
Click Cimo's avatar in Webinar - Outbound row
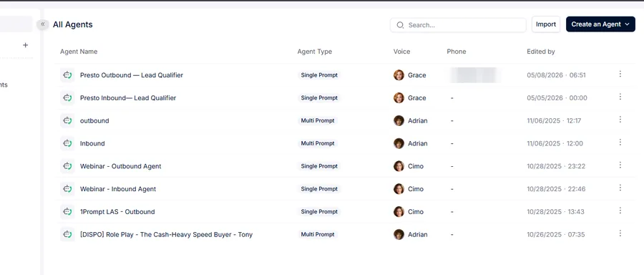click(x=399, y=166)
